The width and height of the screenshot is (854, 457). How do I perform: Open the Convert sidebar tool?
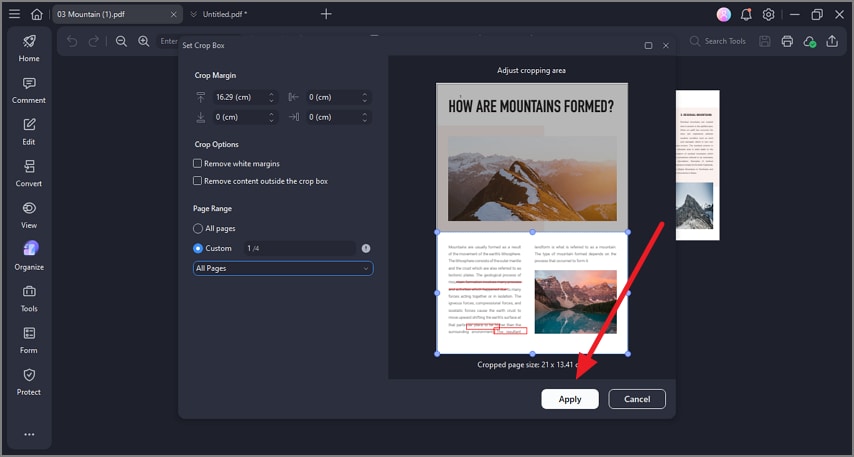point(29,173)
